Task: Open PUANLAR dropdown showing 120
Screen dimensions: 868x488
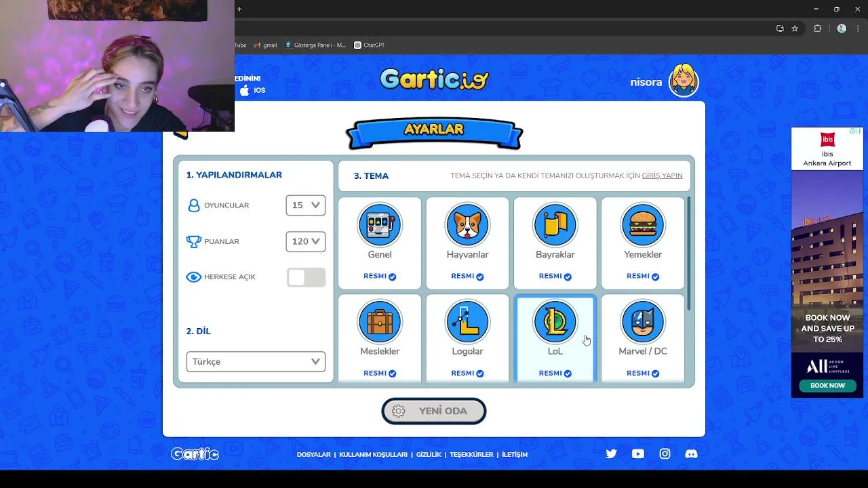Action: (305, 241)
